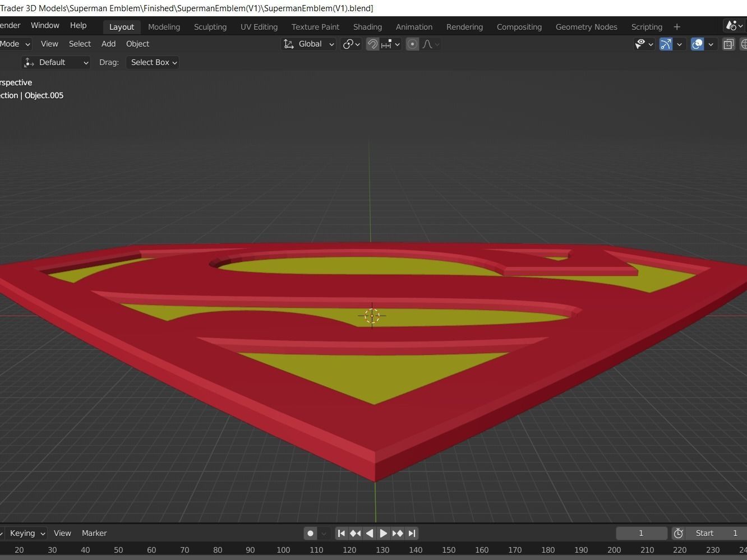Open gizmo options dropdown arrow

[680, 44]
